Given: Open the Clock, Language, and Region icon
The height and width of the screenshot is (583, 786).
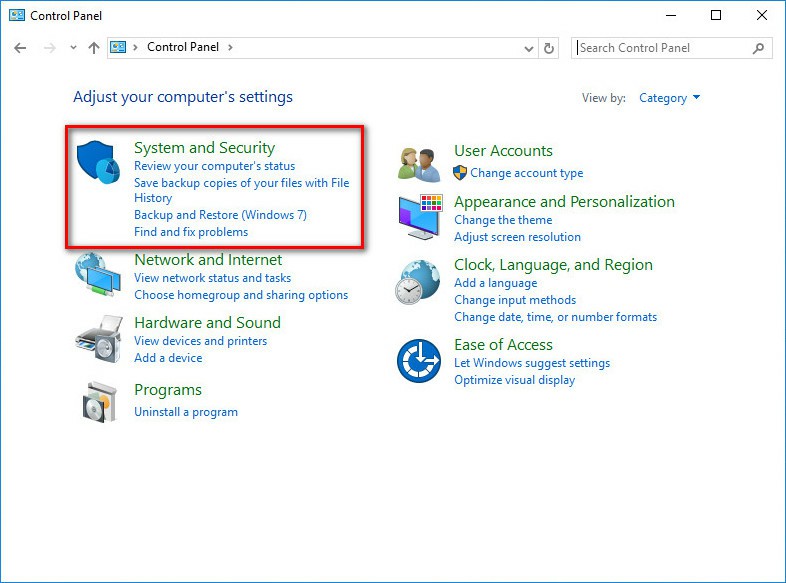Looking at the screenshot, I should (418, 282).
